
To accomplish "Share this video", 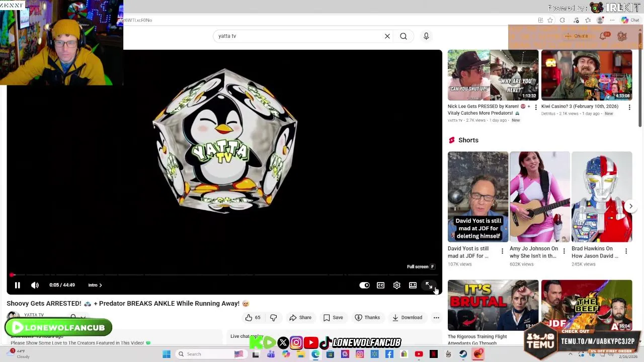I will pyautogui.click(x=300, y=317).
